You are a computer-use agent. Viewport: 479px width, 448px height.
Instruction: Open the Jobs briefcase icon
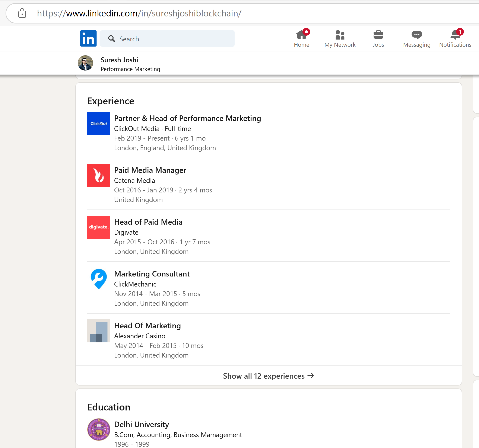point(378,35)
